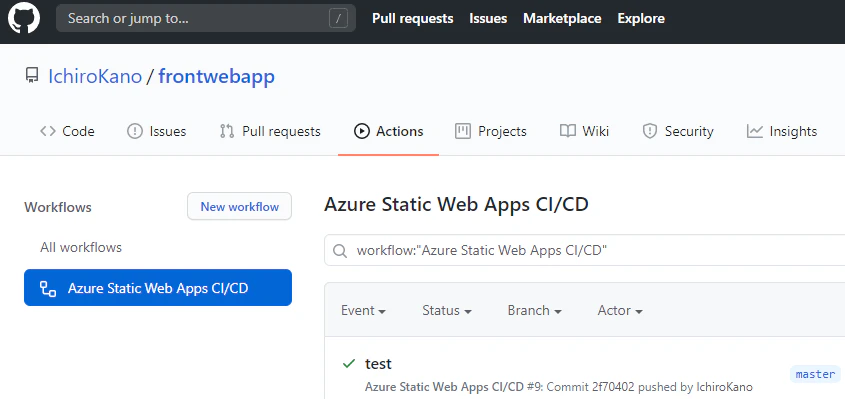Expand the Branch filter dropdown
The height and width of the screenshot is (399, 845).
(535, 311)
